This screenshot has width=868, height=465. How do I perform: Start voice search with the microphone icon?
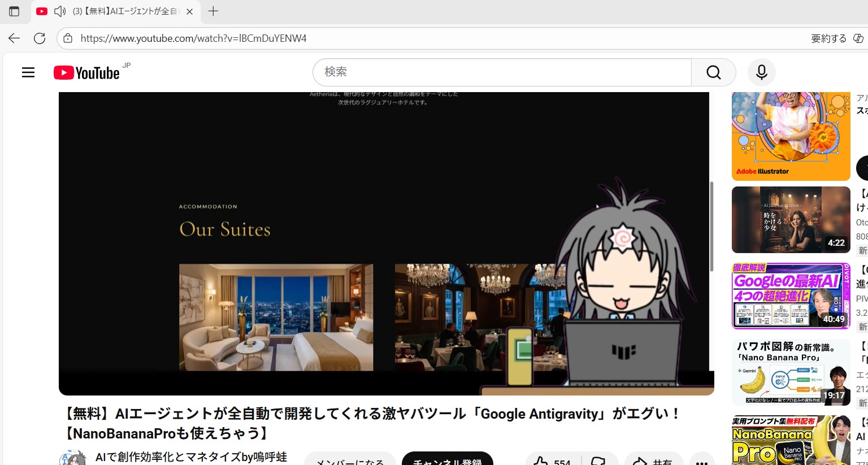761,72
